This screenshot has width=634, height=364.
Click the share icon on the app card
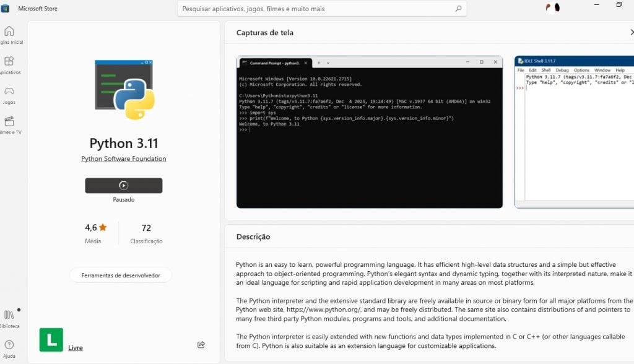click(201, 345)
